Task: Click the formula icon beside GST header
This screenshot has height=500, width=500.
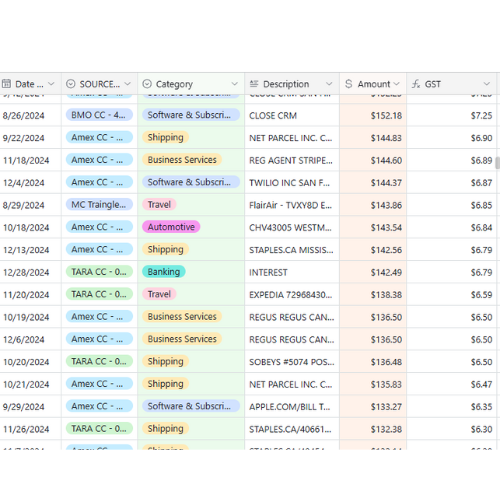Action: click(x=416, y=84)
